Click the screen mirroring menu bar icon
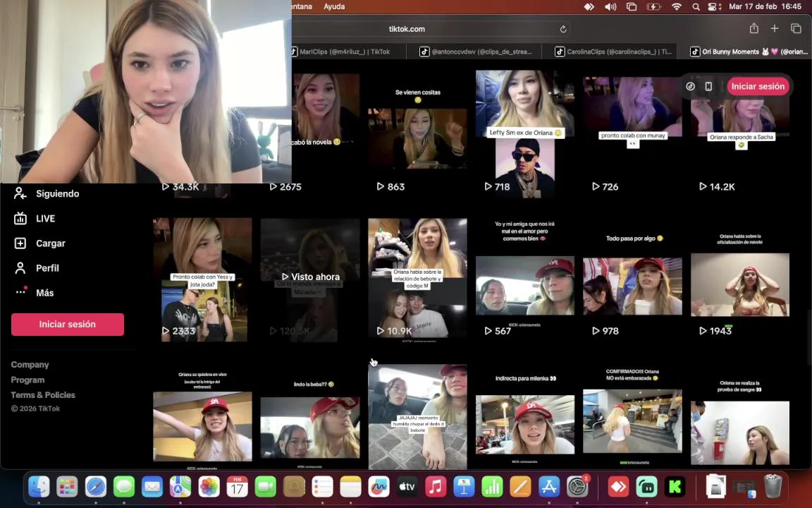Screen dimensions: 812x508 pyautogui.click(x=632, y=7)
